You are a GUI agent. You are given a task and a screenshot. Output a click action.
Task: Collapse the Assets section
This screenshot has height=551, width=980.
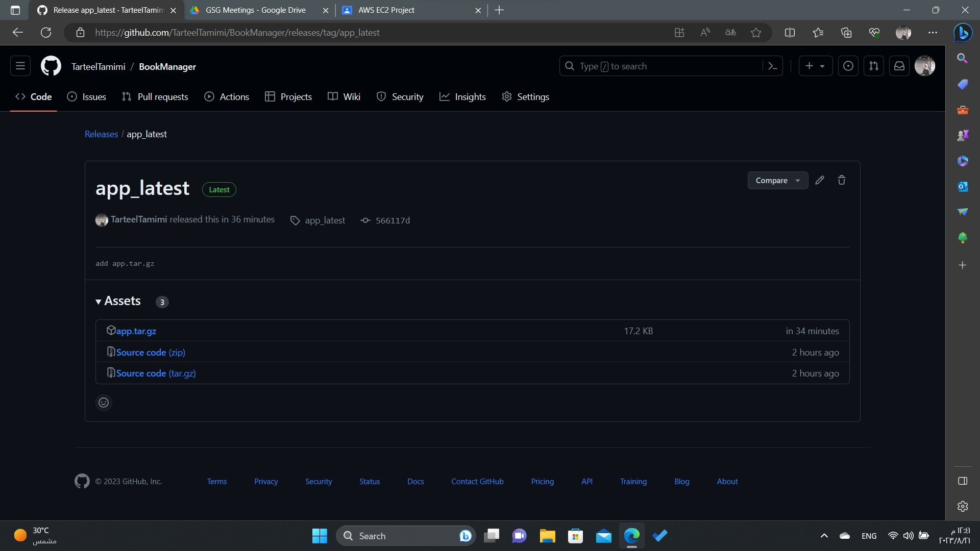click(118, 301)
